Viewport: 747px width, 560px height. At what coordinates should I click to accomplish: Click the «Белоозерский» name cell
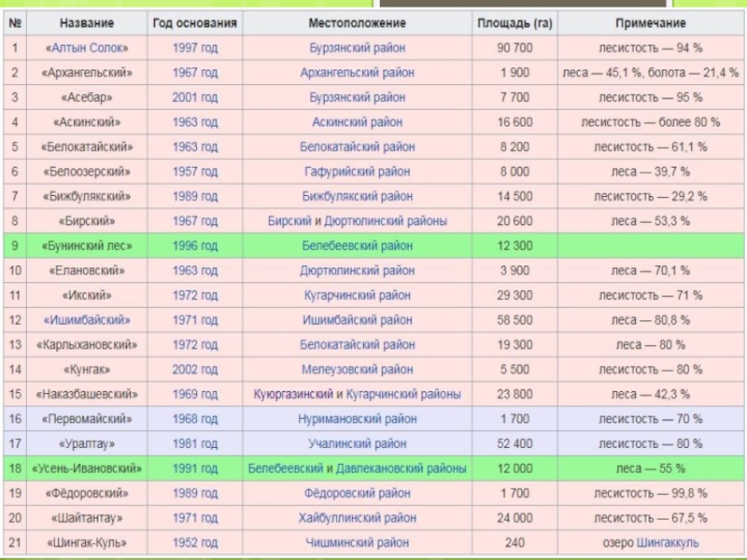coord(87,172)
